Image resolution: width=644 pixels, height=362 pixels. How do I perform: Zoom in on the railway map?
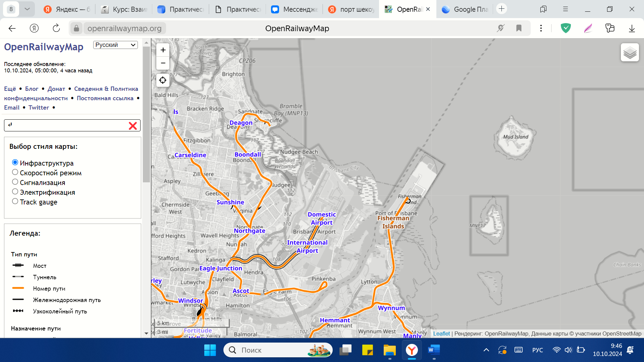click(163, 50)
